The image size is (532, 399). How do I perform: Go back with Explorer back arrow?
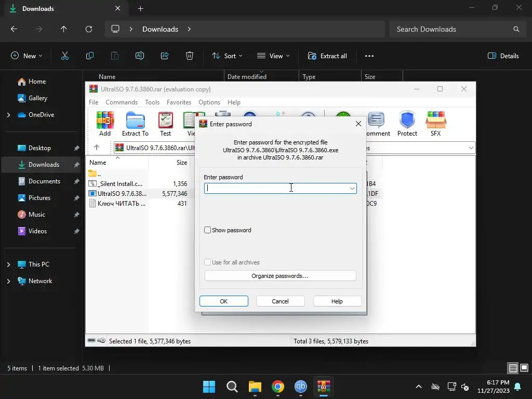tap(14, 29)
